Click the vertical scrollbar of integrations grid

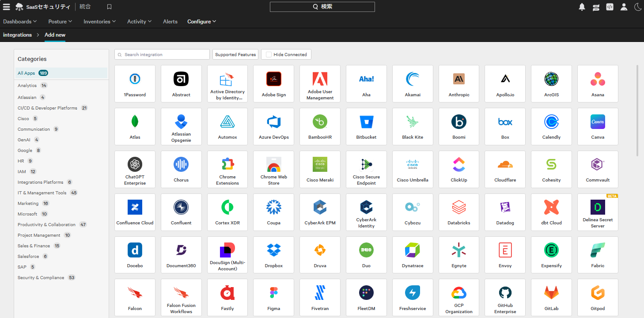(637, 110)
